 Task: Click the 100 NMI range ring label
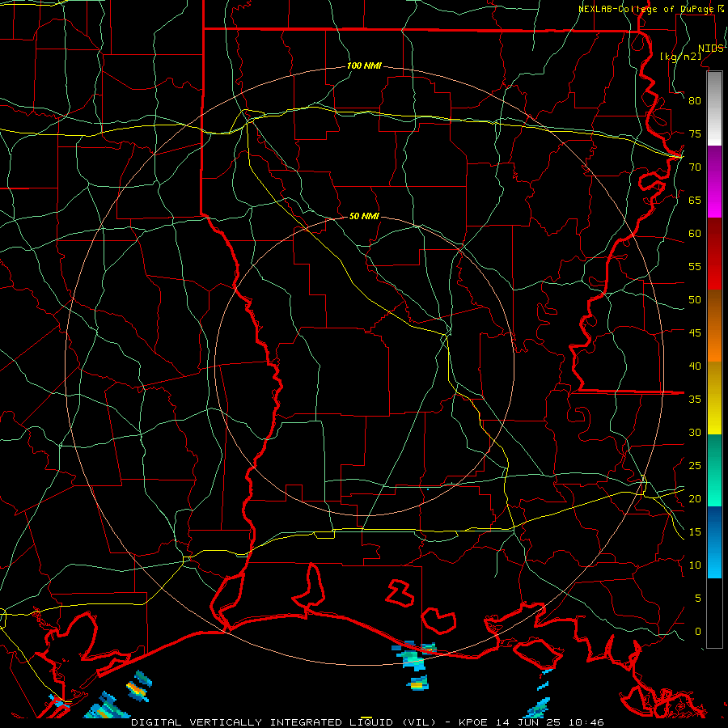[x=364, y=66]
